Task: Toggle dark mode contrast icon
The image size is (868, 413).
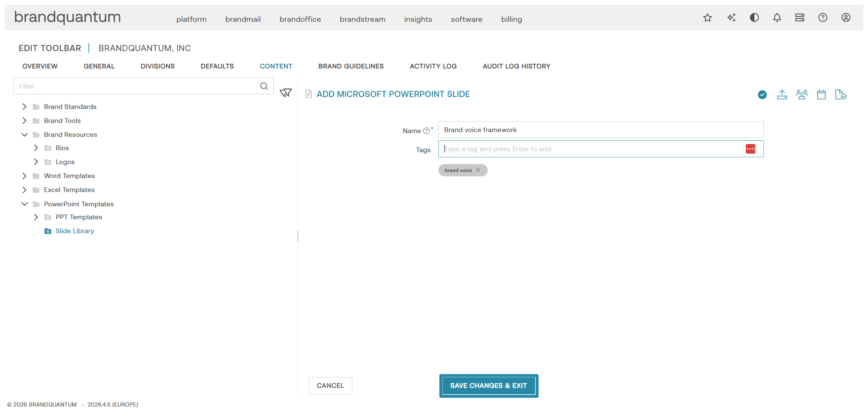Action: pyautogui.click(x=754, y=18)
